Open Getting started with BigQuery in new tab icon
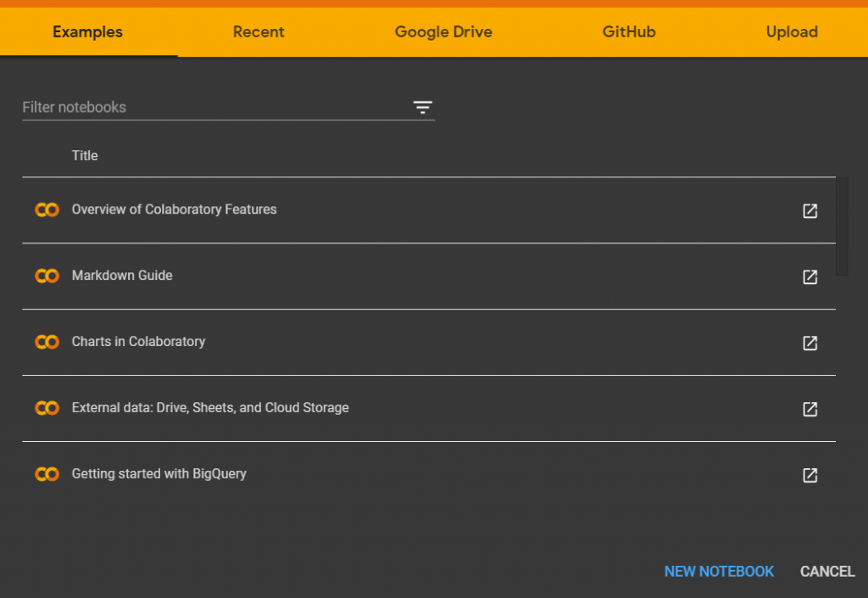This screenshot has width=868, height=598. 810,475
